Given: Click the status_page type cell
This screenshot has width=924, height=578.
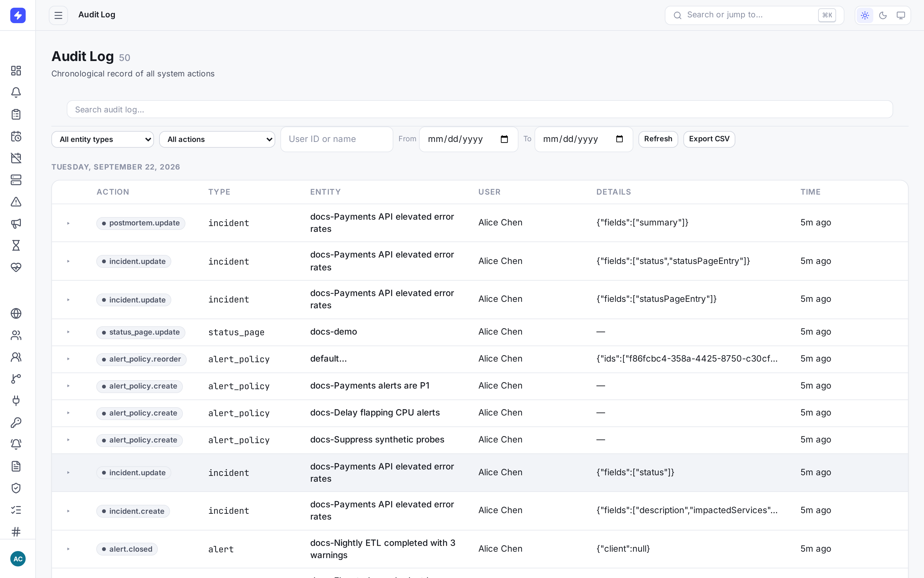Looking at the screenshot, I should pos(236,332).
